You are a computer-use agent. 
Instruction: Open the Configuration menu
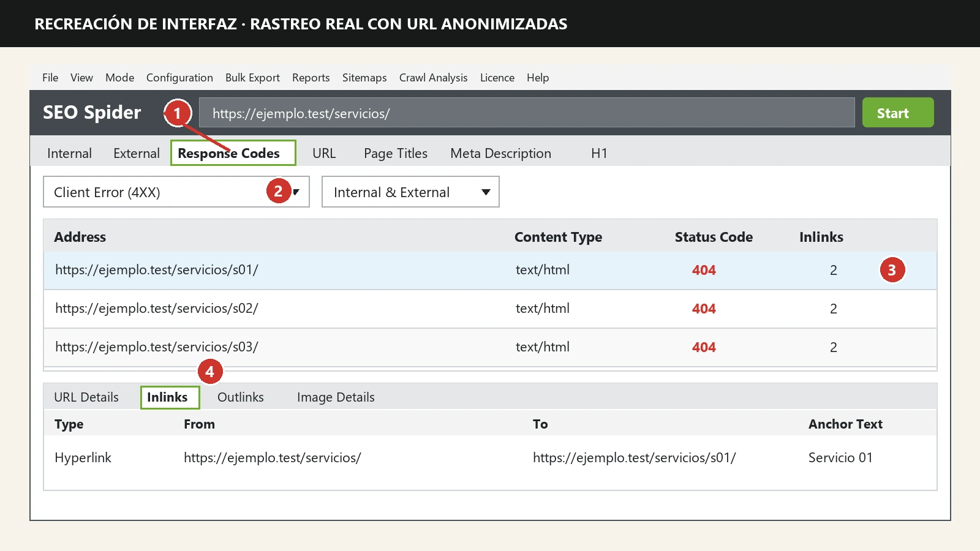coord(179,78)
